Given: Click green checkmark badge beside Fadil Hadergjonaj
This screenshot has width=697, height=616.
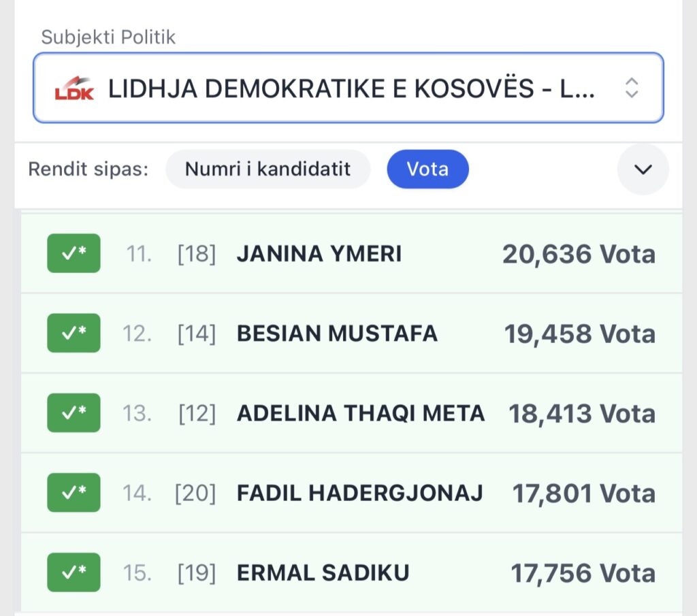Looking at the screenshot, I should (74, 492).
